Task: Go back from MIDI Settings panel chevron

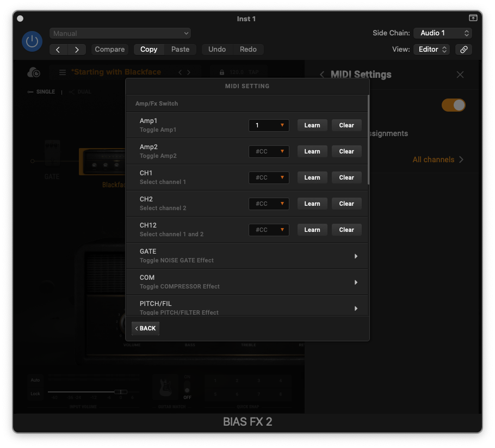Action: [322, 75]
